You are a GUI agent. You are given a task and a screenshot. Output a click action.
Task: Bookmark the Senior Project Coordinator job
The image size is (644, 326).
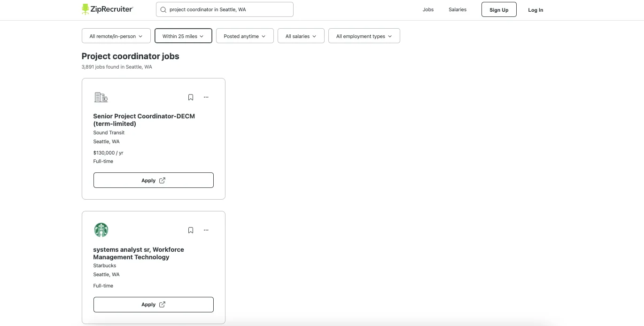(191, 97)
